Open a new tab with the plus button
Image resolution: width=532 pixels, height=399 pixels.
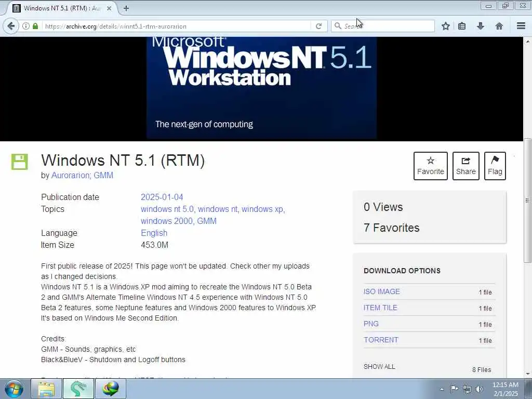click(126, 8)
